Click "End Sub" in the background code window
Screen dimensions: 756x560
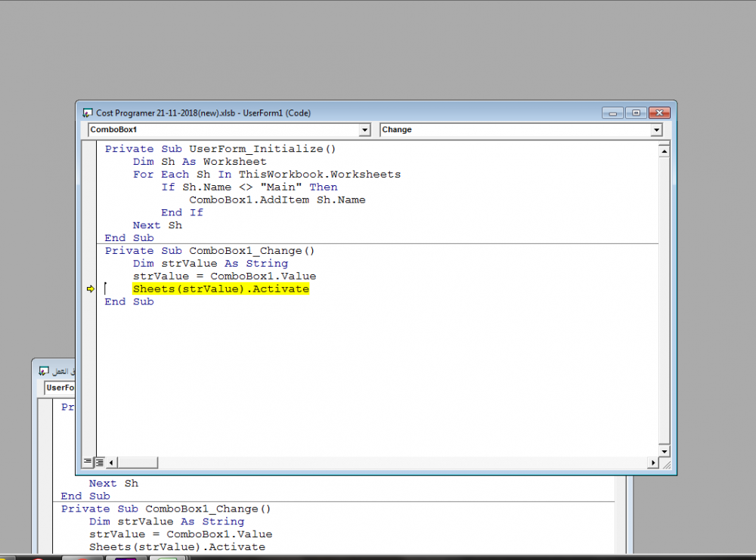click(x=85, y=496)
